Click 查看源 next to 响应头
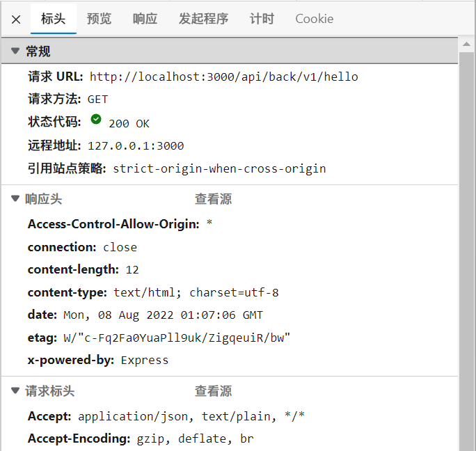The image size is (476, 451). point(213,200)
